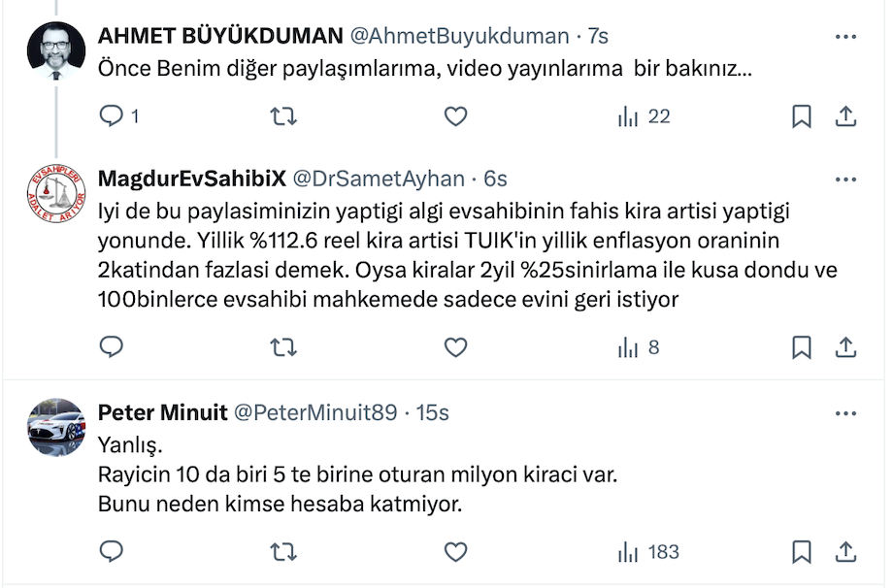Reply to Peter Minuit's tweet

[113, 552]
